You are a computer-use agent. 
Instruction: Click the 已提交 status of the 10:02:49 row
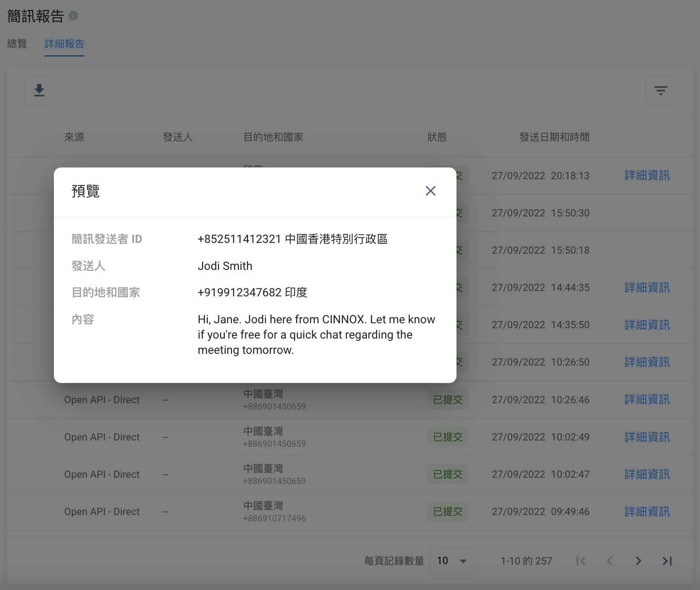click(x=447, y=437)
